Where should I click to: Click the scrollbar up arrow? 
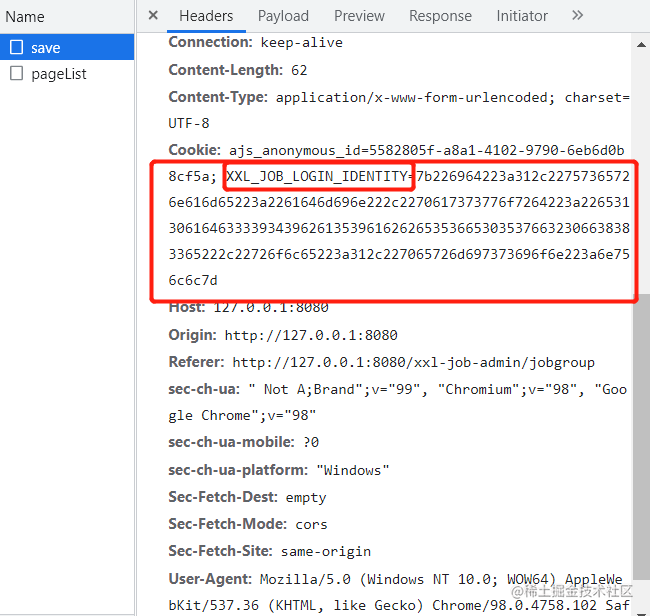(x=641, y=44)
